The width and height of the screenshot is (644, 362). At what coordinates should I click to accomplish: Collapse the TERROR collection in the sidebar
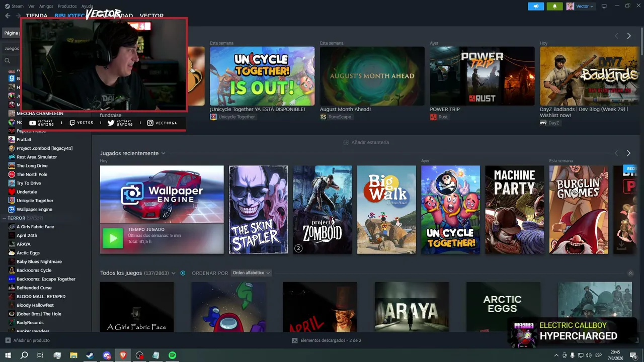coord(4,218)
